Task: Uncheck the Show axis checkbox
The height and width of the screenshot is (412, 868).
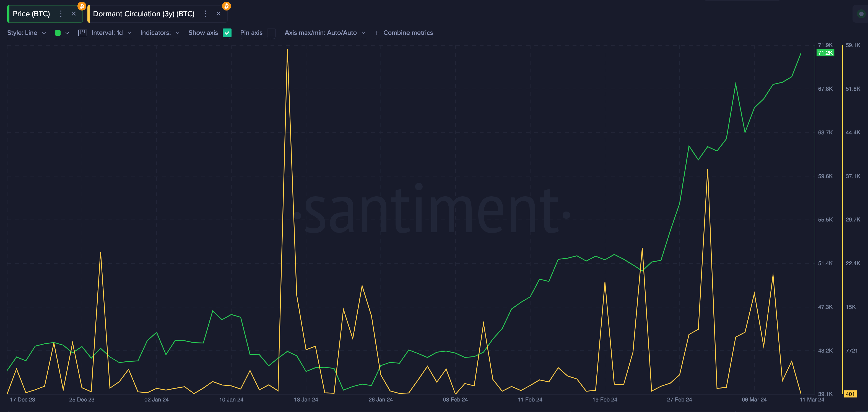Action: [x=227, y=33]
